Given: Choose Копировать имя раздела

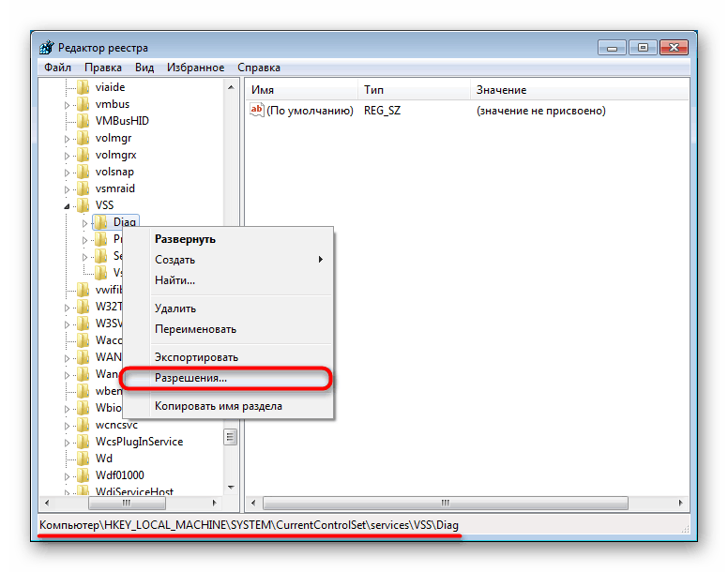Looking at the screenshot, I should pyautogui.click(x=227, y=406).
